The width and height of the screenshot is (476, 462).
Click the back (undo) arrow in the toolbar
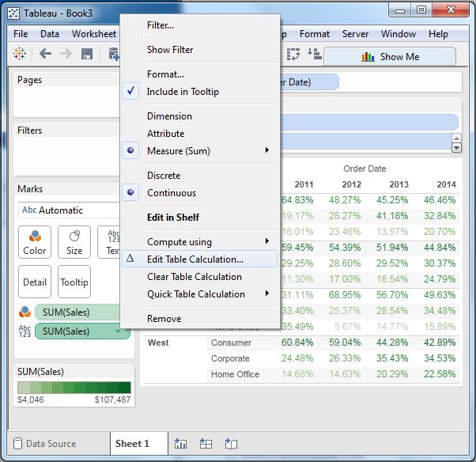(45, 54)
